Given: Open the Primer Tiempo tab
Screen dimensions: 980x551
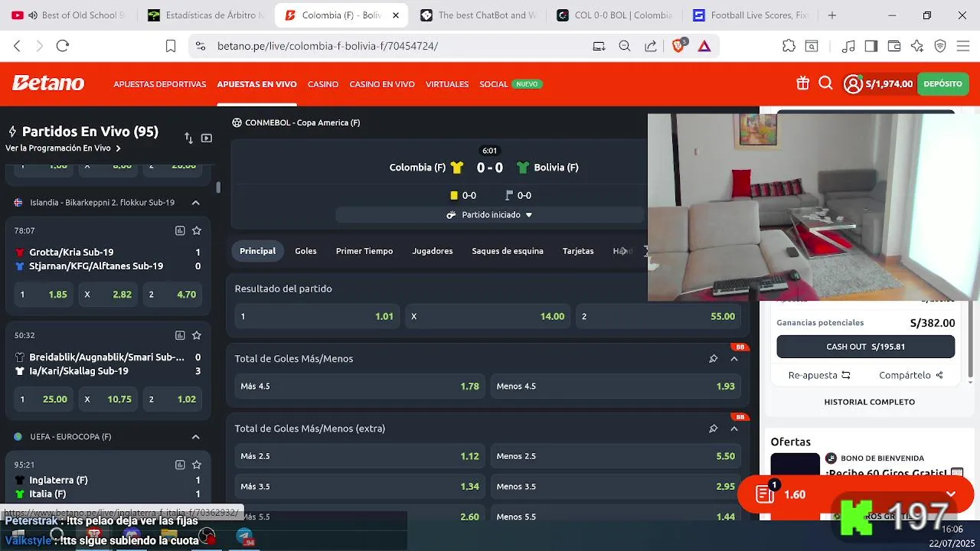Looking at the screenshot, I should (364, 251).
